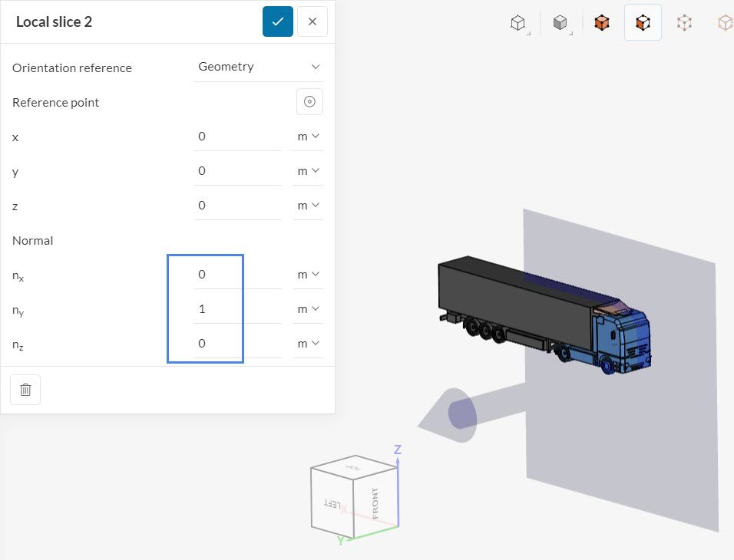Click the FRONT face of orientation cube

coord(376,504)
